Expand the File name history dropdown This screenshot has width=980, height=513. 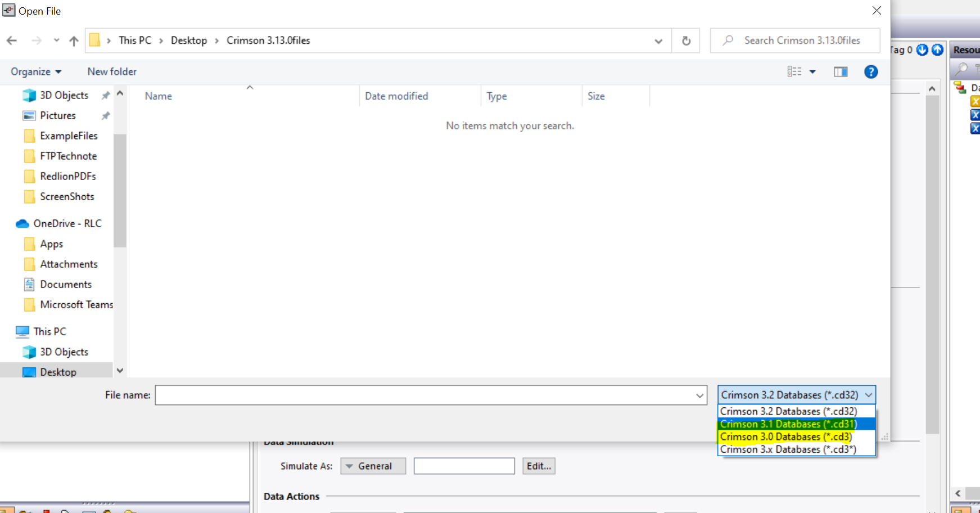[x=700, y=395]
